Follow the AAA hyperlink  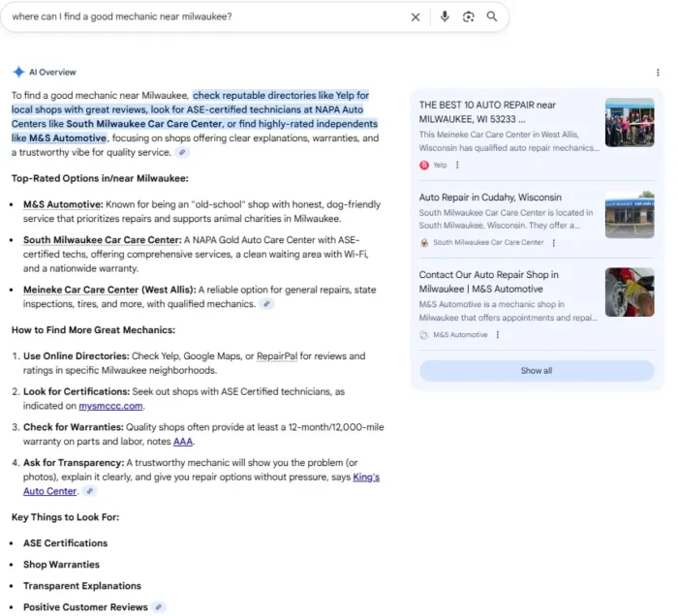[183, 442]
